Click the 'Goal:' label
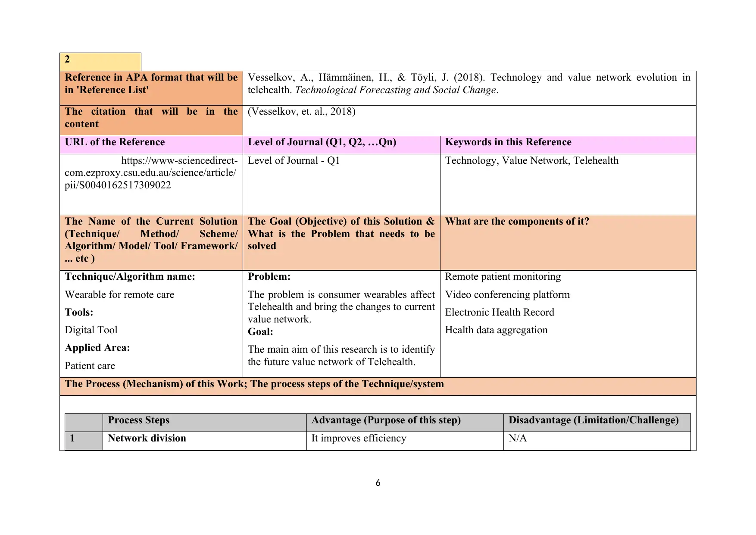This screenshot has height=535, width=756. click(260, 332)
